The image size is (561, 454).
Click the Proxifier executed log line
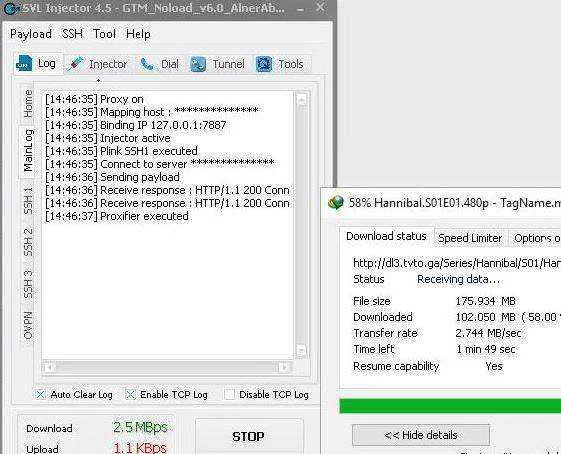click(x=117, y=216)
